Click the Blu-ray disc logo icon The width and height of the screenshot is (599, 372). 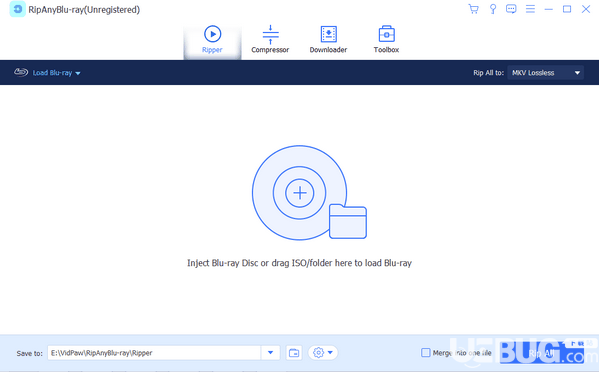tap(21, 72)
